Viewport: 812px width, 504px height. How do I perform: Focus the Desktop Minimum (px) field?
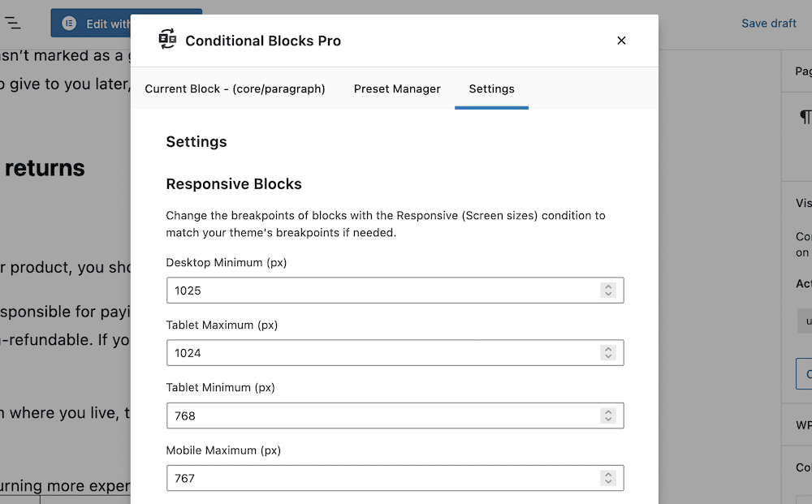395,291
